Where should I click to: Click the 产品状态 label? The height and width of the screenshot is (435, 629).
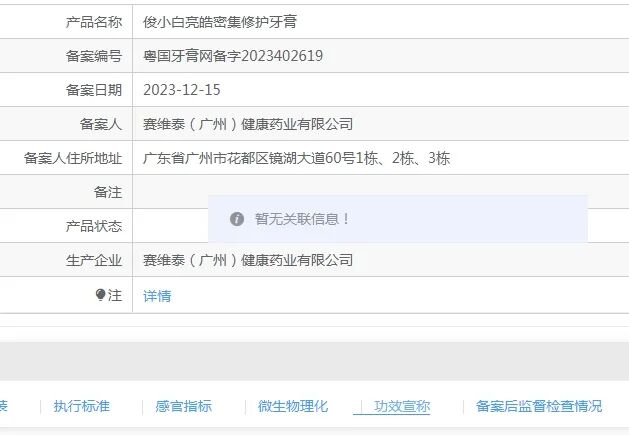[x=94, y=226]
